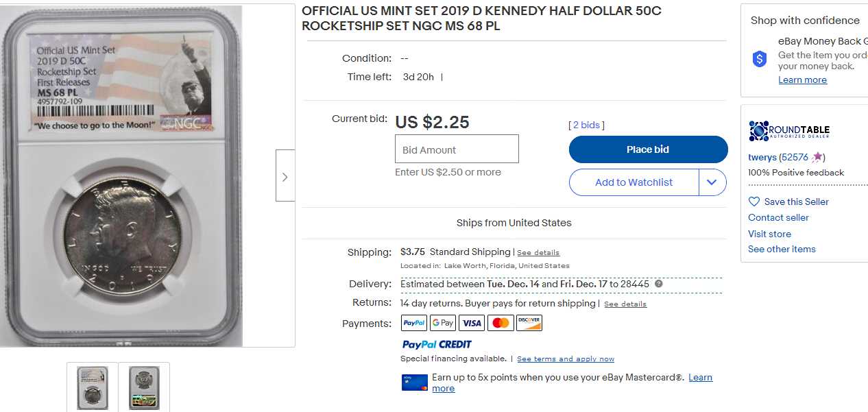Click the heart icon to save seller
This screenshot has height=412, width=868.
pos(754,202)
